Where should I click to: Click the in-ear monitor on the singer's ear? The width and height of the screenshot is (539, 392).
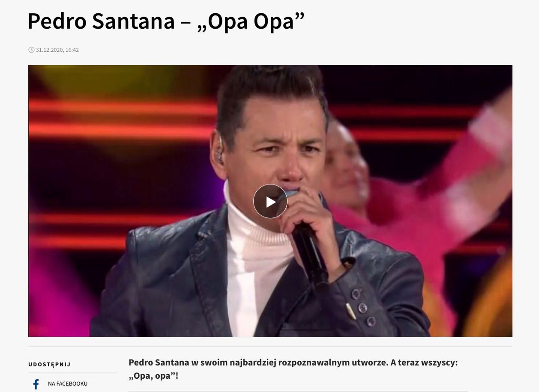click(220, 153)
